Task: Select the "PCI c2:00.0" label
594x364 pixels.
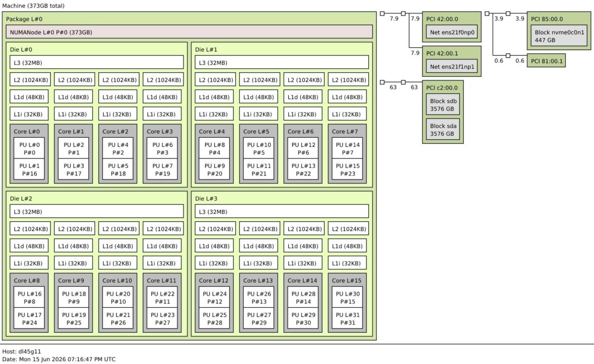Action: pos(442,88)
